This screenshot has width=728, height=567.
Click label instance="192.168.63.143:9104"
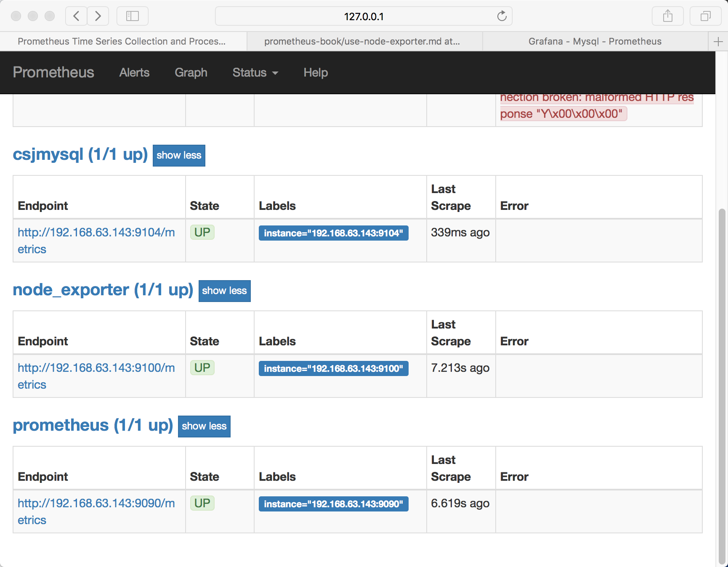(334, 233)
